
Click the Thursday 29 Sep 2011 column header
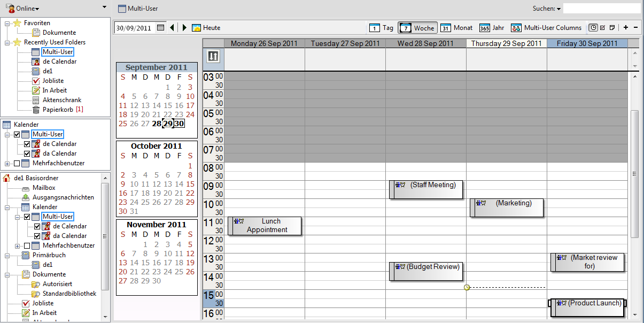click(507, 43)
